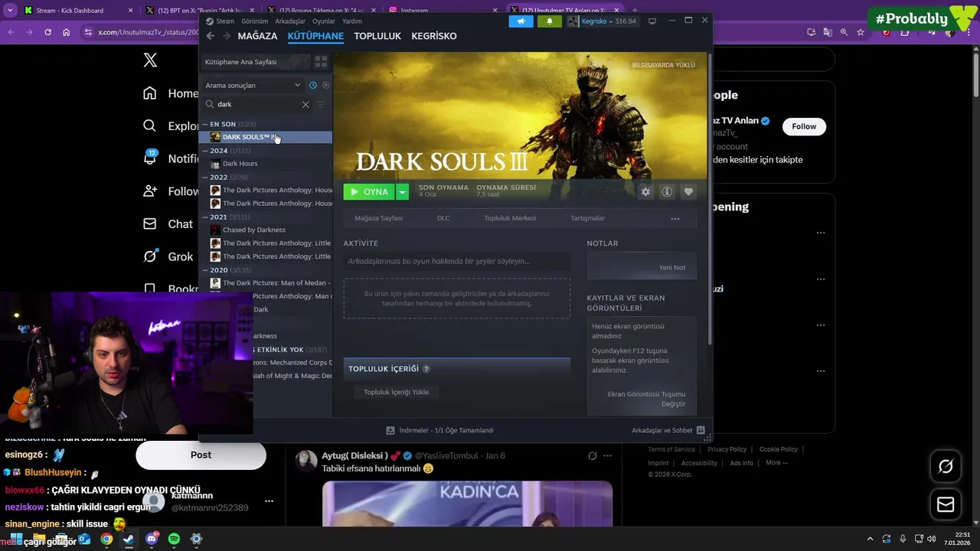Open Dark Souls III settings gear

[645, 192]
